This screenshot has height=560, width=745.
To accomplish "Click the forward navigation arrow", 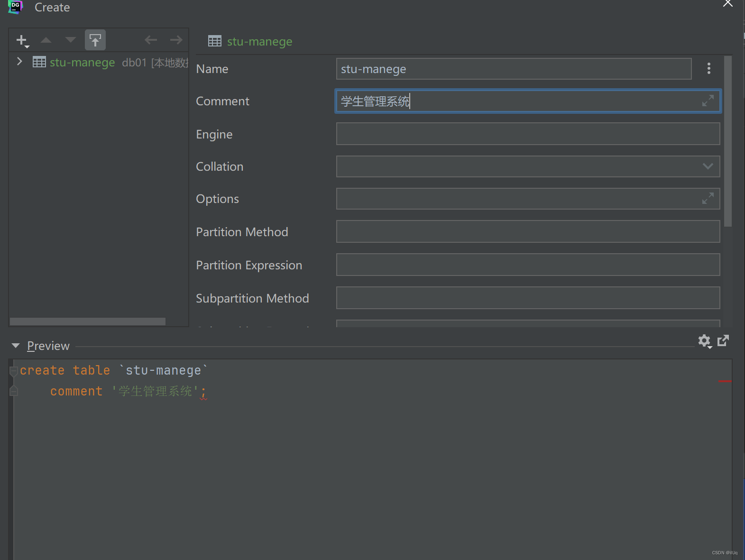I will (176, 40).
